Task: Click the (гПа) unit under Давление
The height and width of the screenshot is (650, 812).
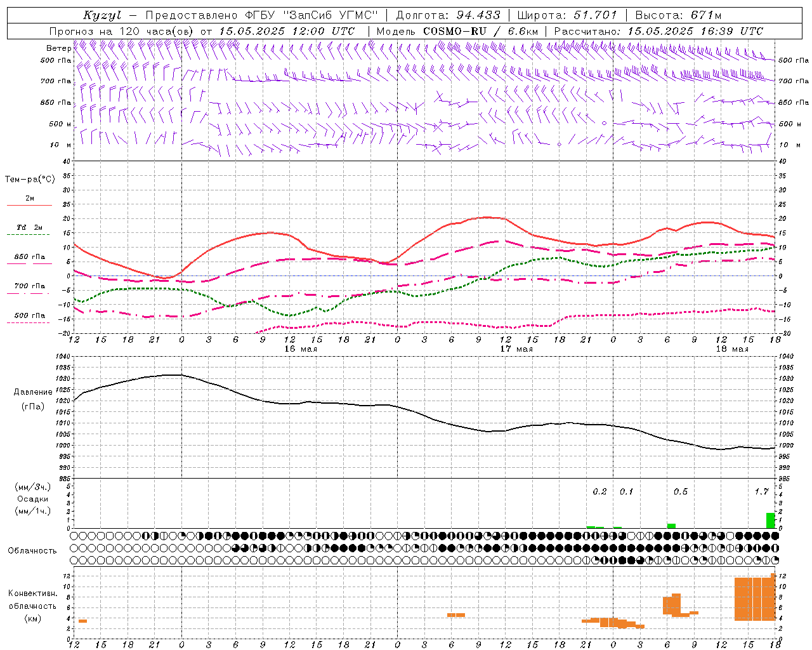Action: click(x=33, y=406)
